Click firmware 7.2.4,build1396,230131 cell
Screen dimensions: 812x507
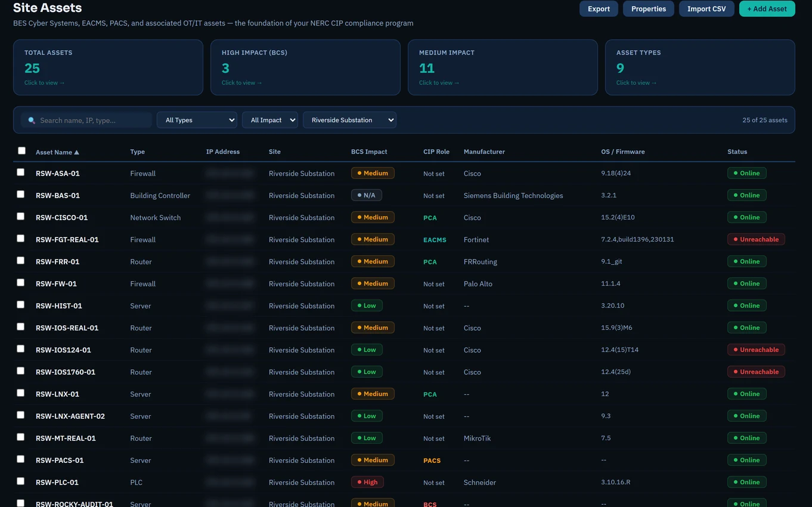[637, 239]
